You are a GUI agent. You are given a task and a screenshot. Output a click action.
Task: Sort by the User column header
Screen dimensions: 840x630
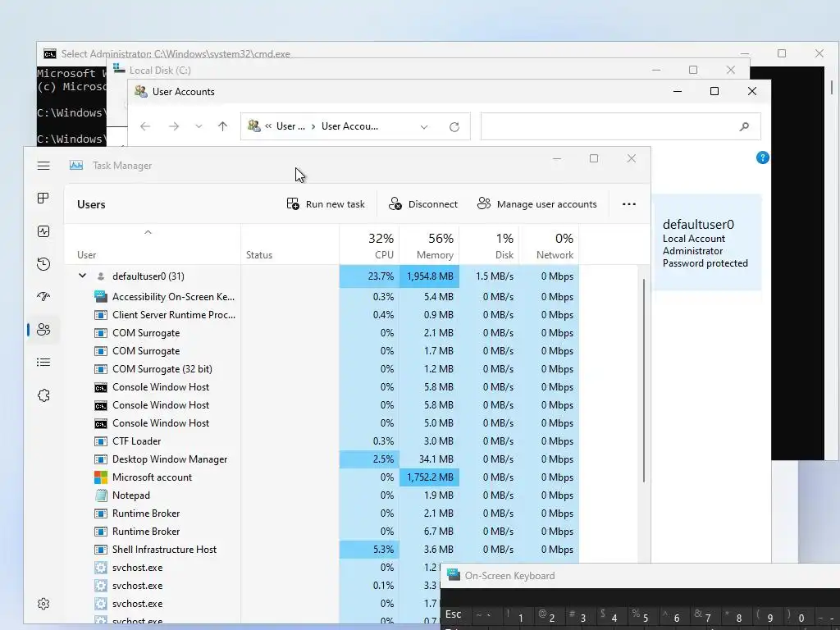pyautogui.click(x=153, y=244)
